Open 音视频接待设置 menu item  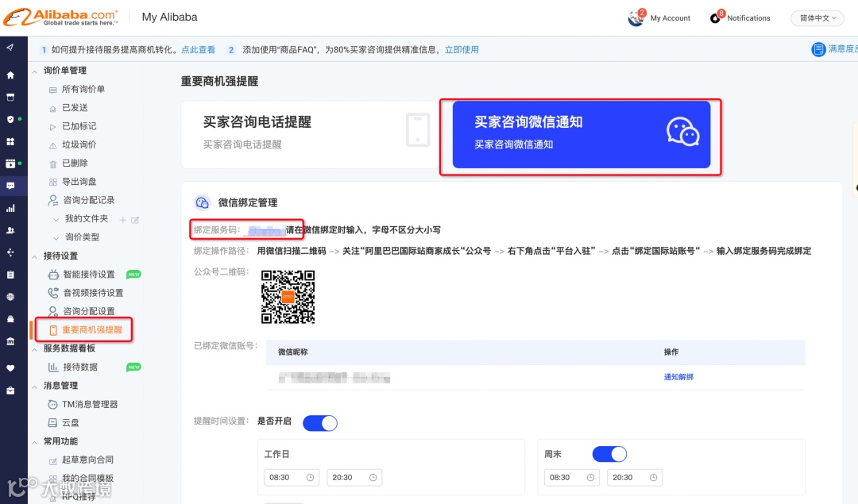[x=93, y=293]
